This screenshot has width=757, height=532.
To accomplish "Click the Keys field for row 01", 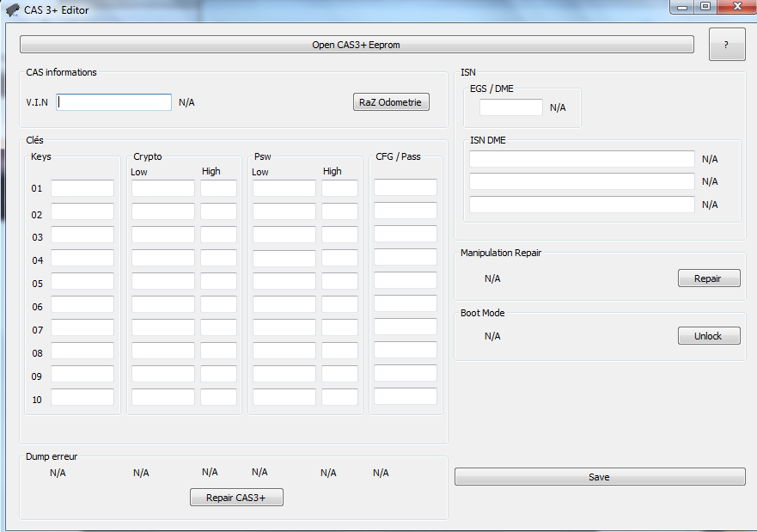I will click(82, 188).
